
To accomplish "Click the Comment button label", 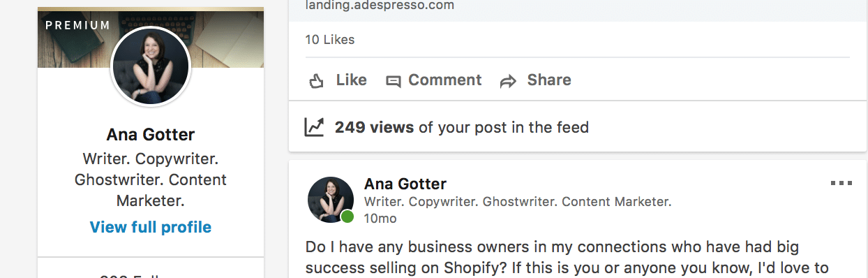I will point(445,80).
